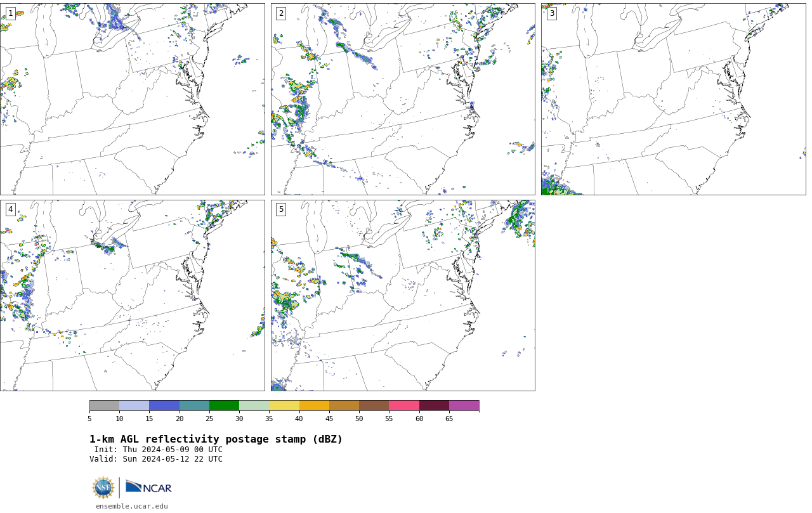Open ensemble member 1 reflectivity map

(x=132, y=99)
